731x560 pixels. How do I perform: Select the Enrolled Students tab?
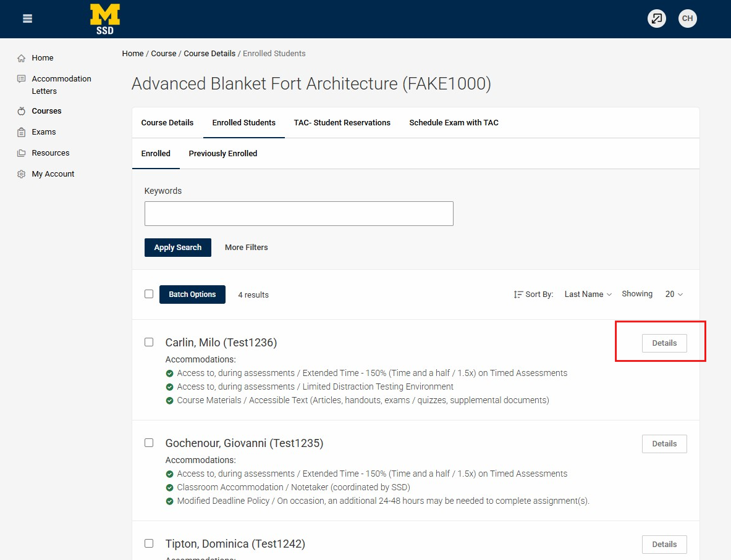(x=244, y=122)
